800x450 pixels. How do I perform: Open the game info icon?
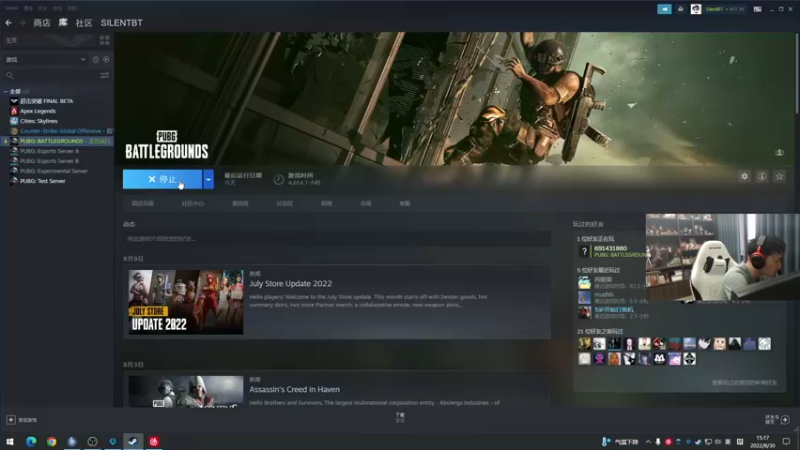click(x=762, y=177)
